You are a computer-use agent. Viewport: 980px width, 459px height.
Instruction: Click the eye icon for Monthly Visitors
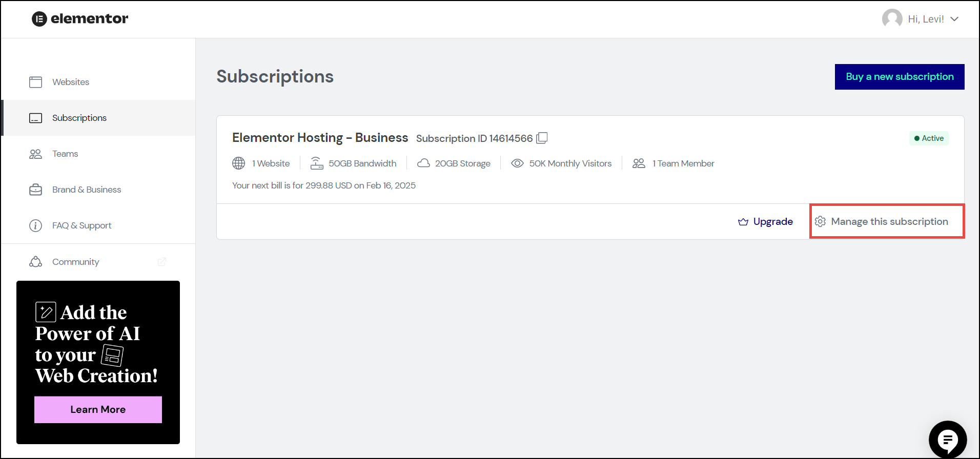[517, 163]
